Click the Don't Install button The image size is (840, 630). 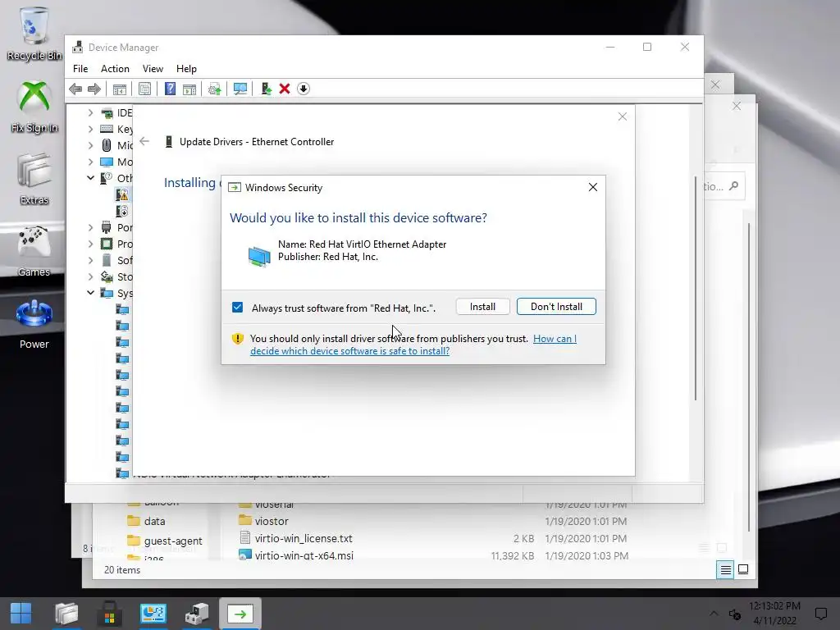[556, 307]
